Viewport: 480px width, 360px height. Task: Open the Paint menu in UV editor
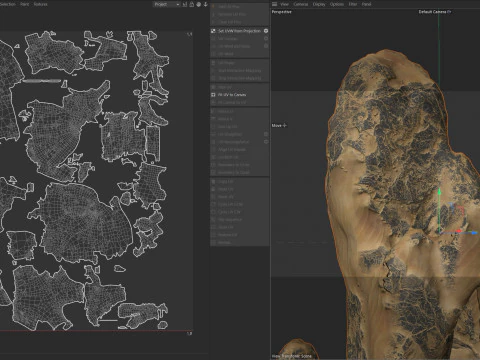[25, 4]
